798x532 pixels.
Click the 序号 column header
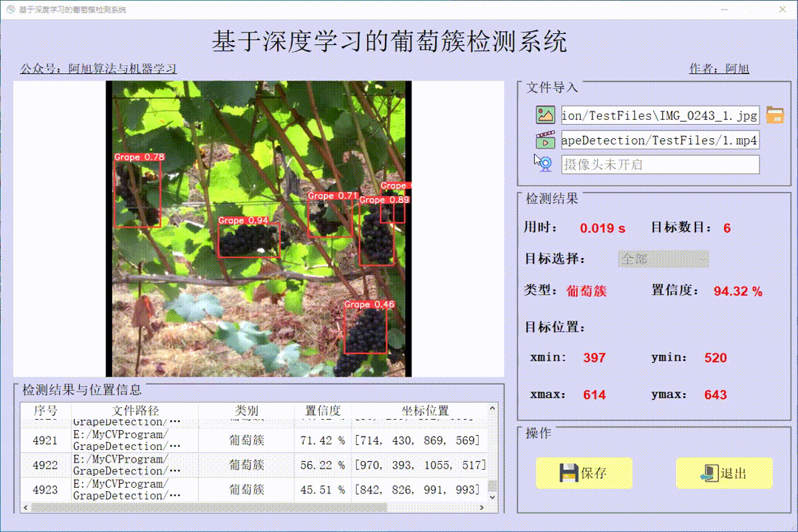coord(46,410)
